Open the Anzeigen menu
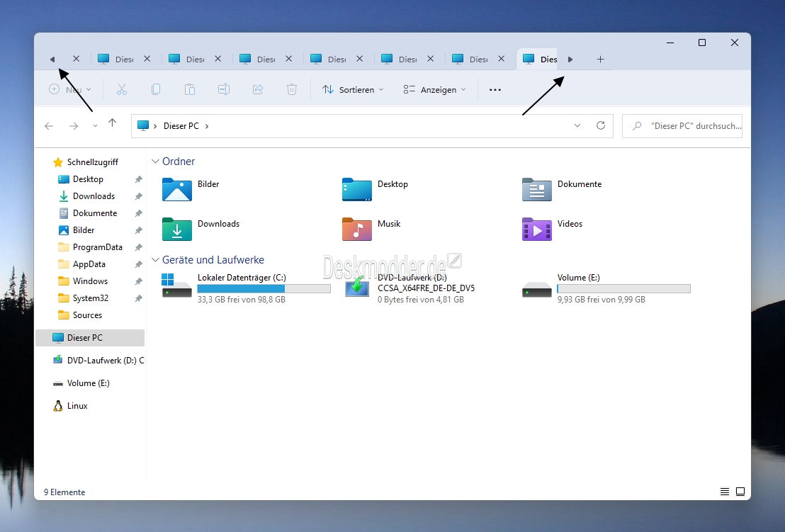The height and width of the screenshot is (532, 785). click(434, 89)
